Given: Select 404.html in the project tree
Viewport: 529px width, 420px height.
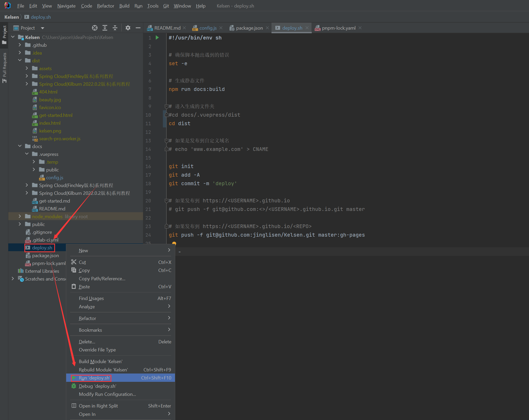Looking at the screenshot, I should click(48, 92).
